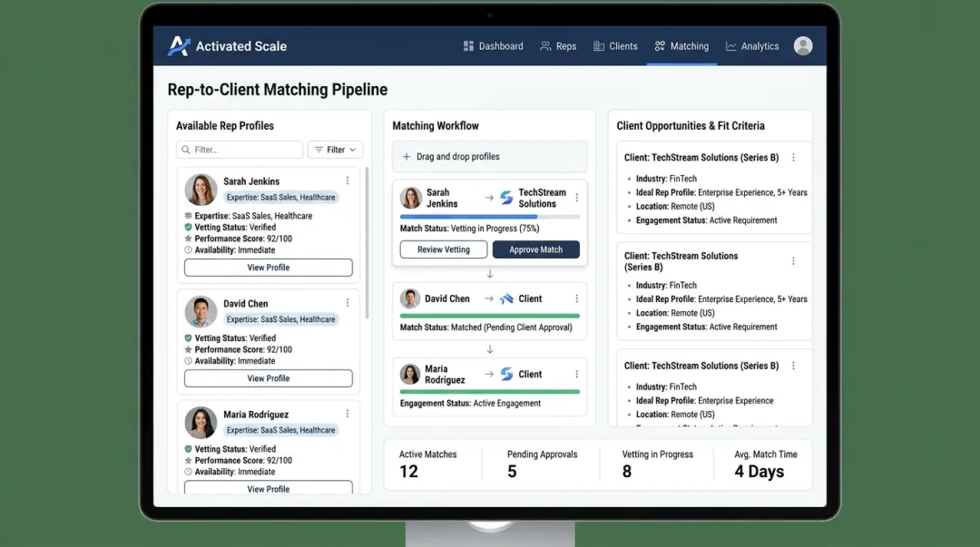Open the Clients tab
Image resolution: width=980 pixels, height=547 pixels.
pyautogui.click(x=615, y=46)
